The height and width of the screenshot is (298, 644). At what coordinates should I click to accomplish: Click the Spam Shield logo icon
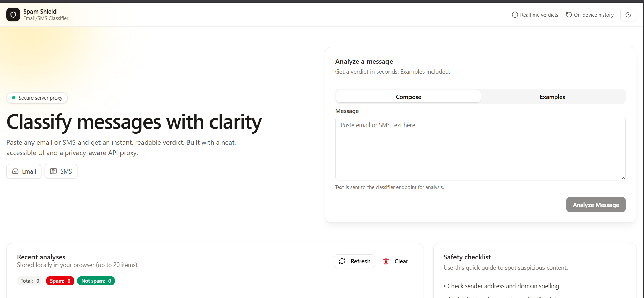coord(13,15)
